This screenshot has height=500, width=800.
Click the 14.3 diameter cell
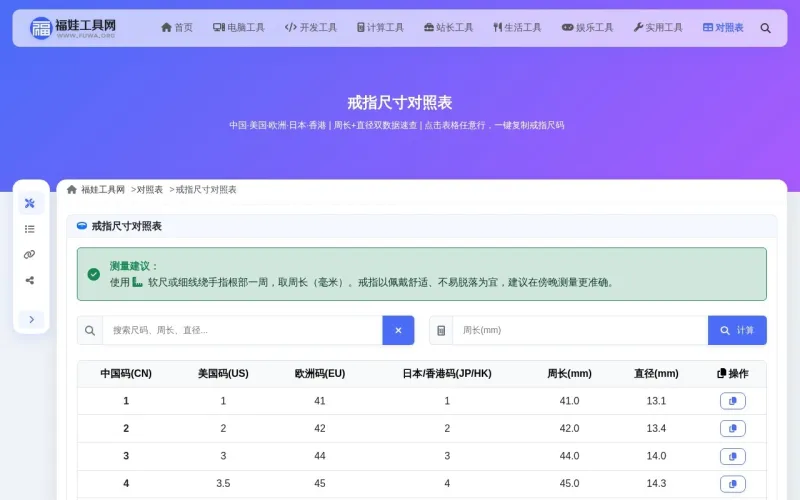point(656,484)
